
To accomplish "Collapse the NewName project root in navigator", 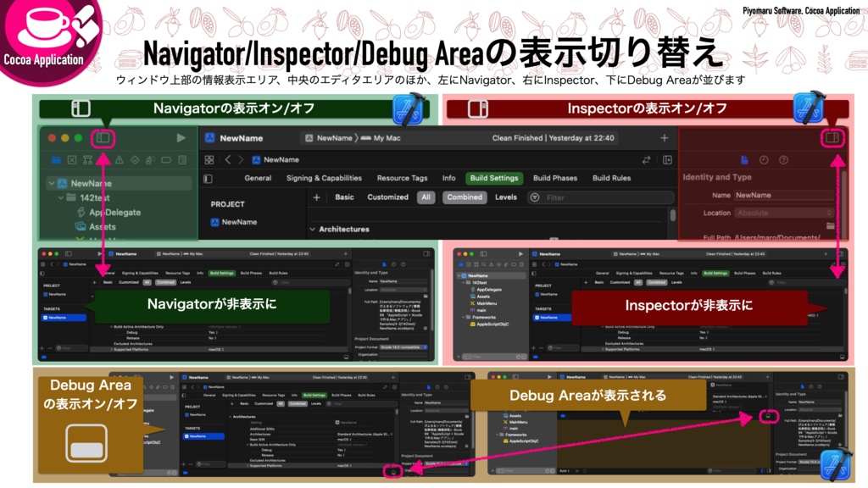I will (52, 183).
